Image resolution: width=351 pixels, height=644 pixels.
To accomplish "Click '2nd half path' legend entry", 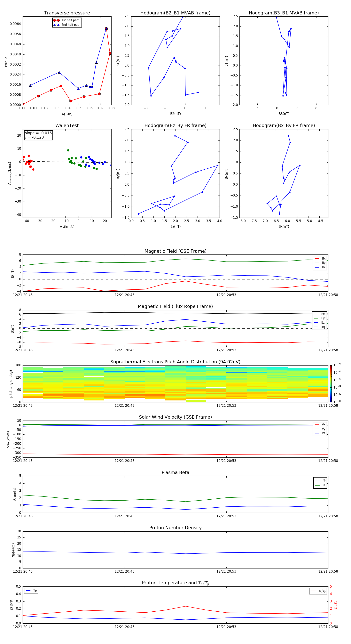I will pos(67,25).
